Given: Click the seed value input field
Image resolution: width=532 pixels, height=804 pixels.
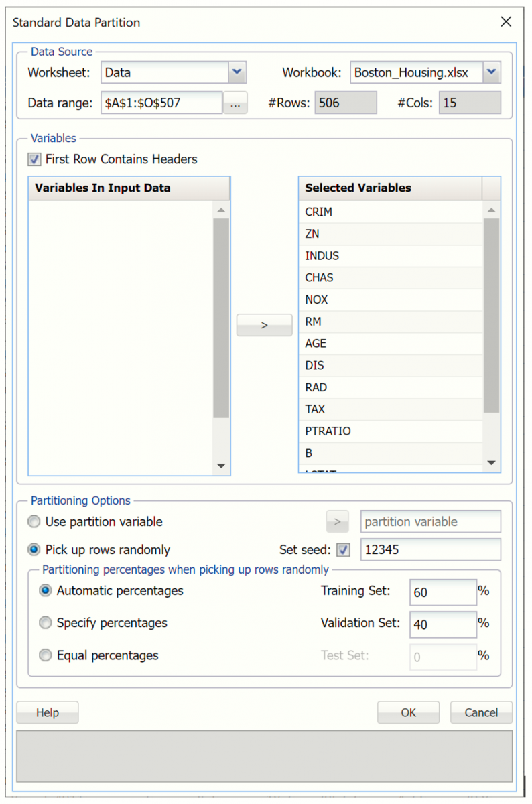Looking at the screenshot, I should [430, 550].
